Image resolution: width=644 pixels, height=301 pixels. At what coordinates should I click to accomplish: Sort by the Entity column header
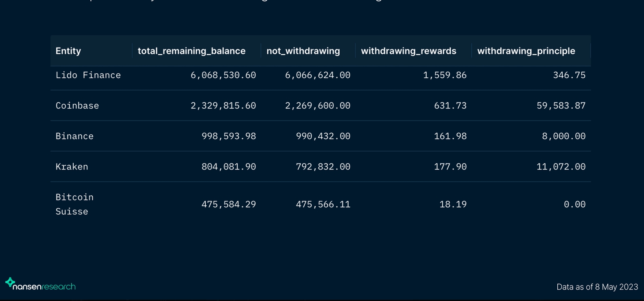pyautogui.click(x=68, y=51)
